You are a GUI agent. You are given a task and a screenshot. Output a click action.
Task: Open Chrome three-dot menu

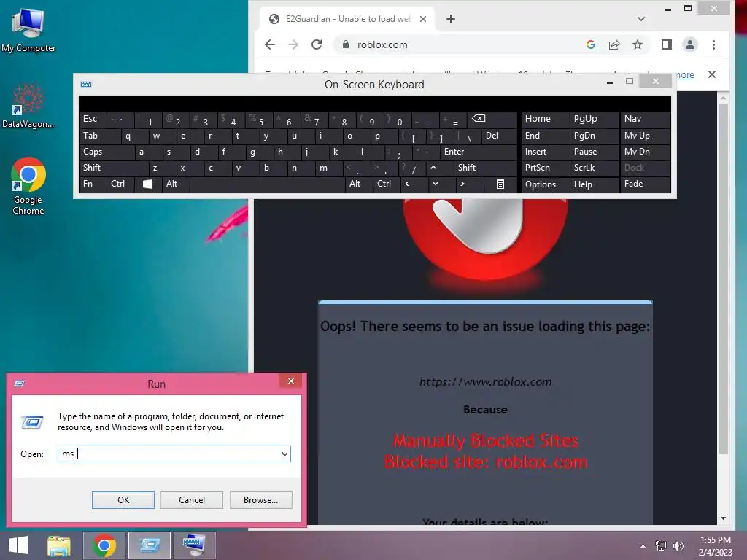713,44
